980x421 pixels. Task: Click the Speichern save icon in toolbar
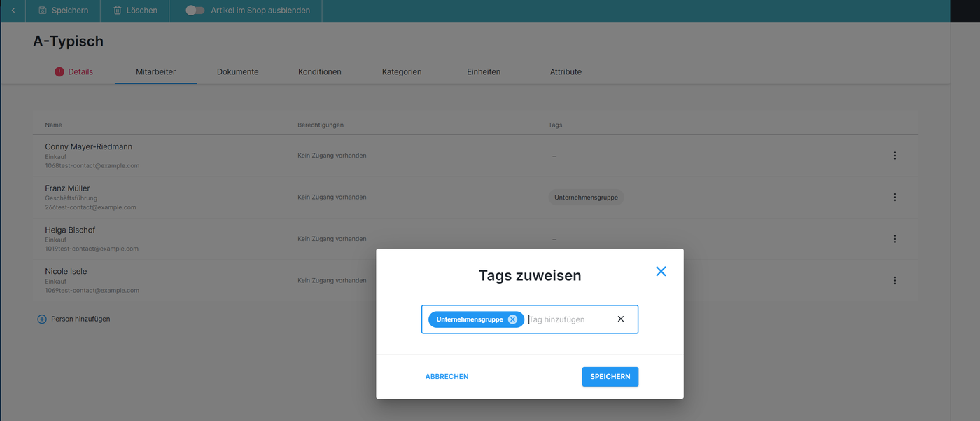point(43,11)
